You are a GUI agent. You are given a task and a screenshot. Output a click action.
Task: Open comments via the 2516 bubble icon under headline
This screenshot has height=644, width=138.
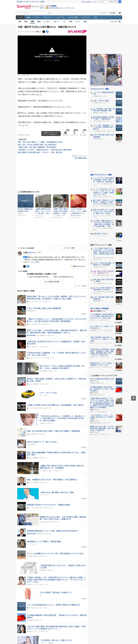coord(33,32)
